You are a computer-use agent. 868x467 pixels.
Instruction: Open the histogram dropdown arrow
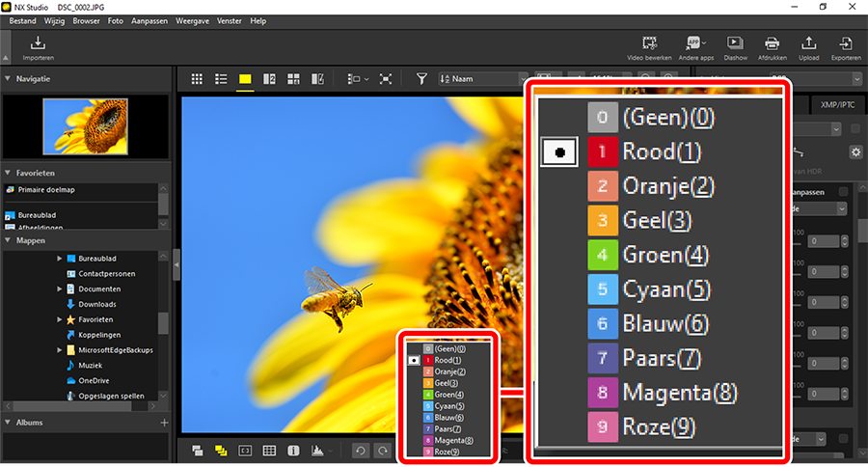pos(331,451)
